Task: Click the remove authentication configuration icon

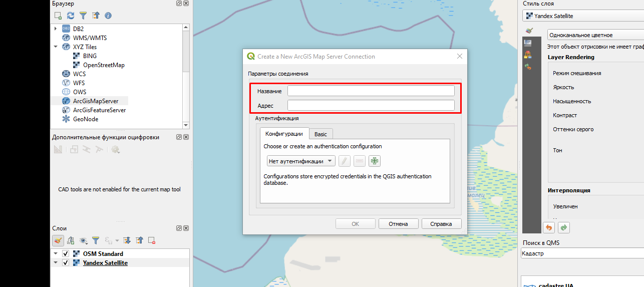Action: (x=360, y=161)
